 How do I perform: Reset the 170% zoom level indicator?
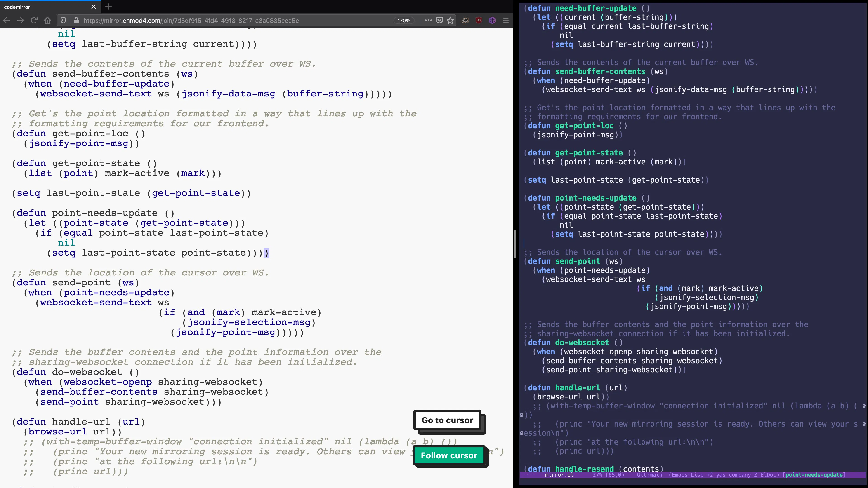[x=404, y=21]
